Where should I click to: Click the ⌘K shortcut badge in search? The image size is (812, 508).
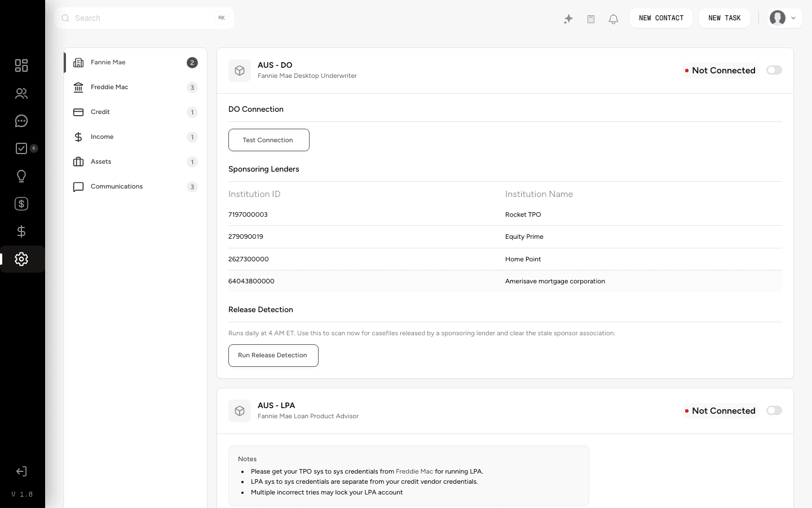(x=222, y=18)
